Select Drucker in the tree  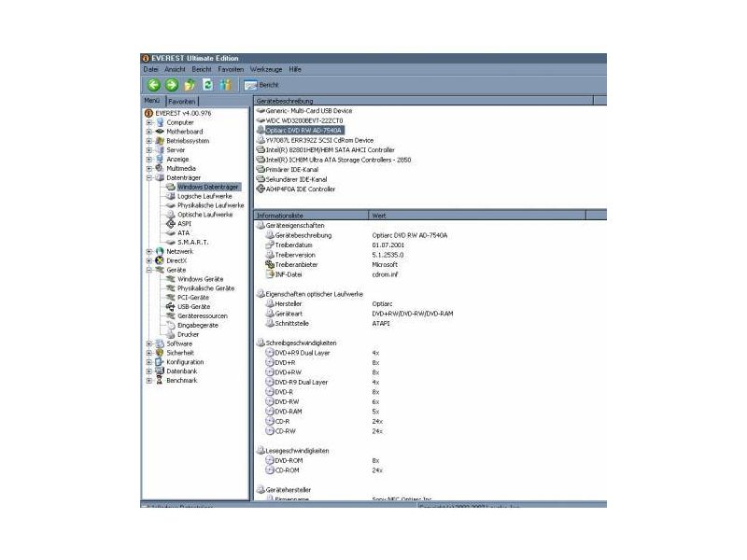point(189,334)
